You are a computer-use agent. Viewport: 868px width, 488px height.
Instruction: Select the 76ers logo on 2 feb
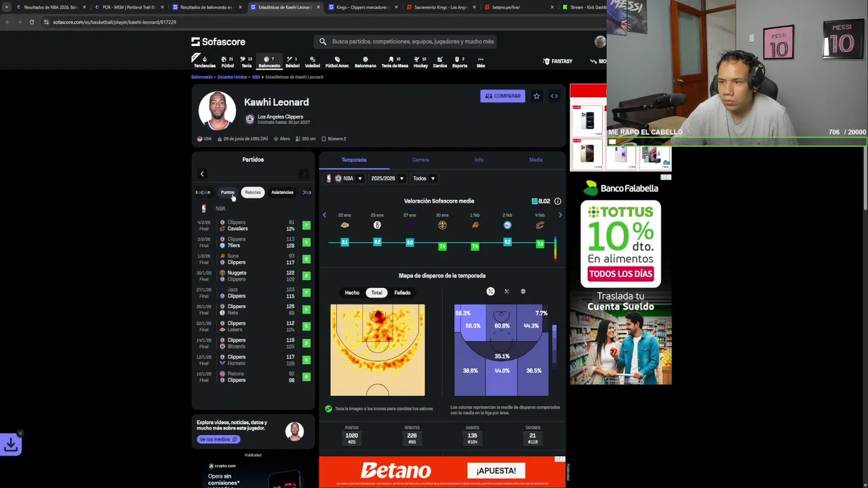[x=507, y=225]
